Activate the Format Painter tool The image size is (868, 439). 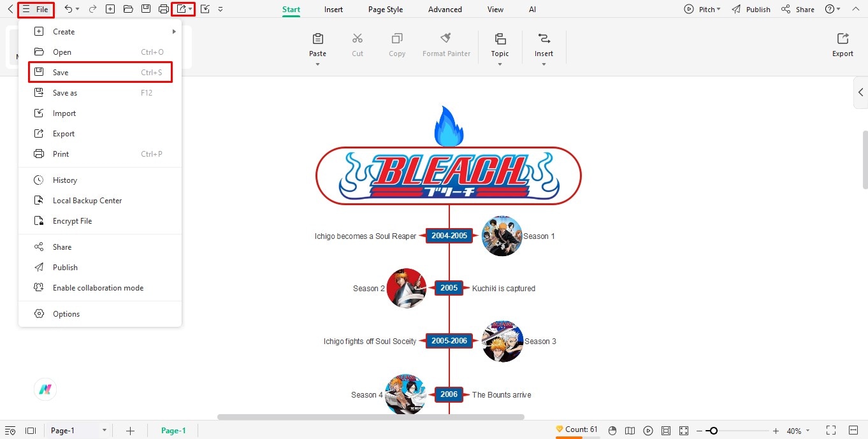click(x=446, y=45)
